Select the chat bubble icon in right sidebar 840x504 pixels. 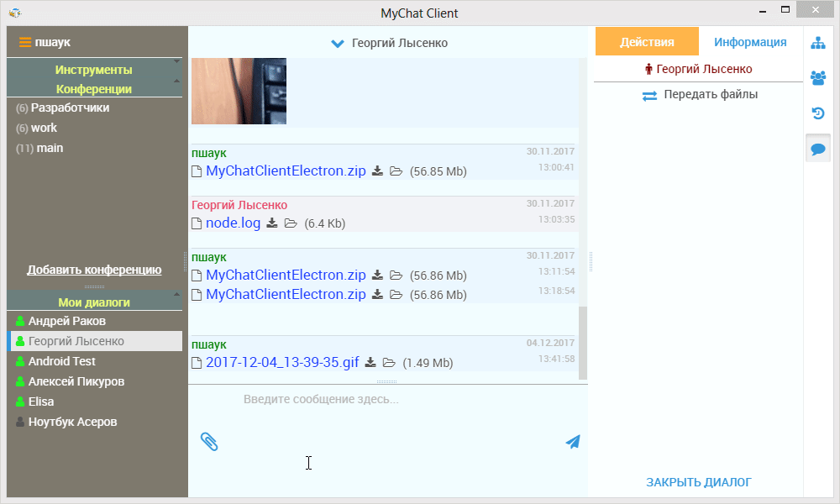817,149
